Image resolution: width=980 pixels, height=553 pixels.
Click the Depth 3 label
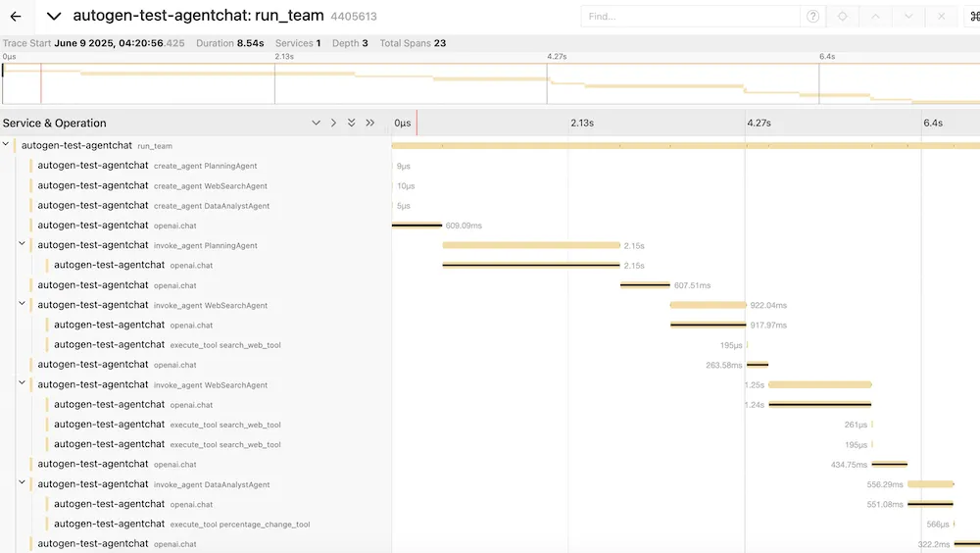coord(350,43)
